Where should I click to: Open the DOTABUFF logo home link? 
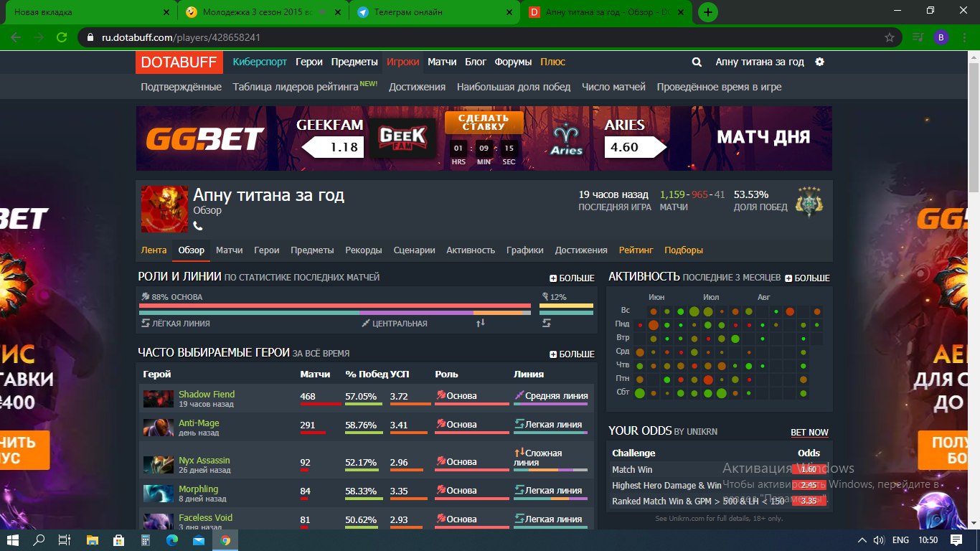point(179,62)
